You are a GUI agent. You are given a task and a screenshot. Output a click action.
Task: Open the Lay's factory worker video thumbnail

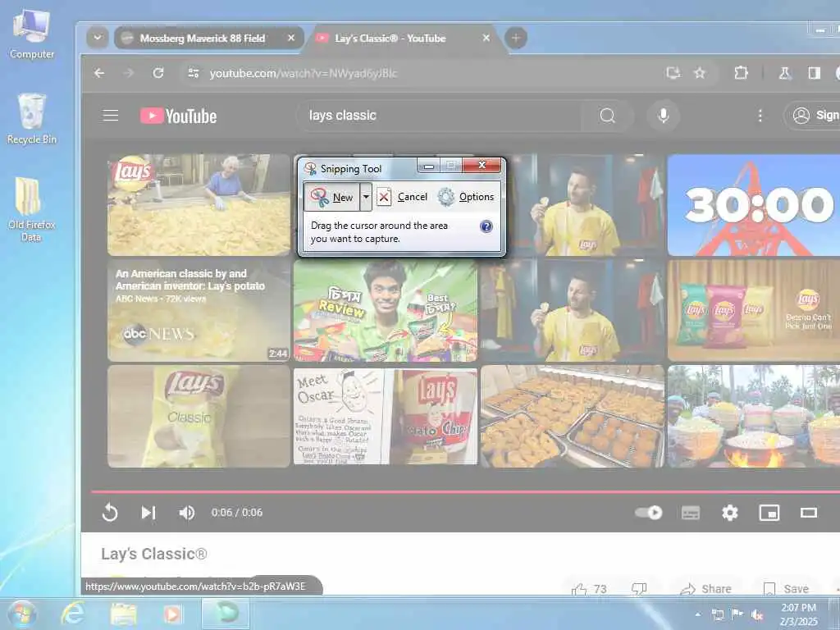coord(199,204)
